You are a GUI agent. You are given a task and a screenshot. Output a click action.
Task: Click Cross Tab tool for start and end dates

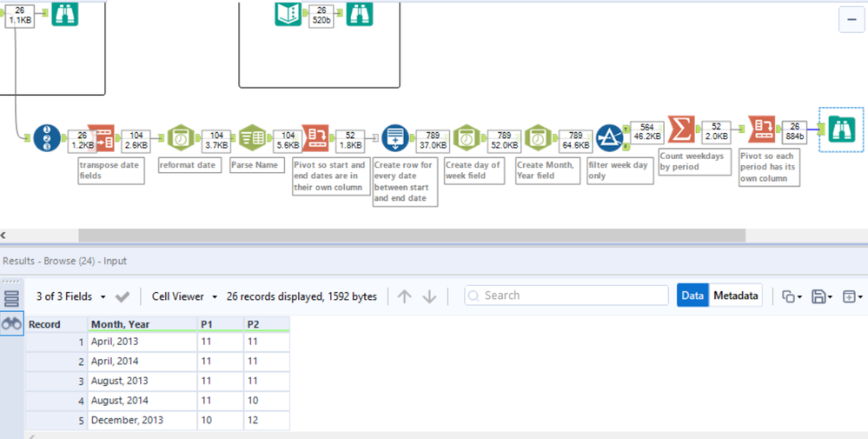click(315, 138)
